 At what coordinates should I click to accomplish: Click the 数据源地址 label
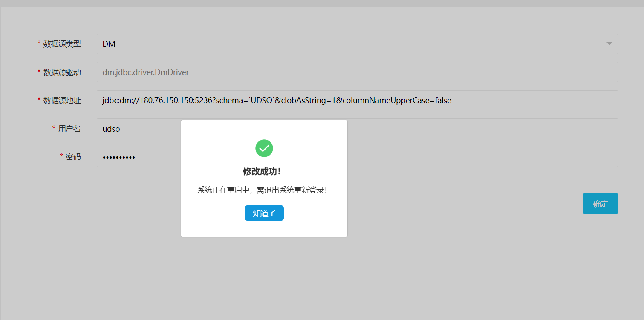click(x=62, y=101)
